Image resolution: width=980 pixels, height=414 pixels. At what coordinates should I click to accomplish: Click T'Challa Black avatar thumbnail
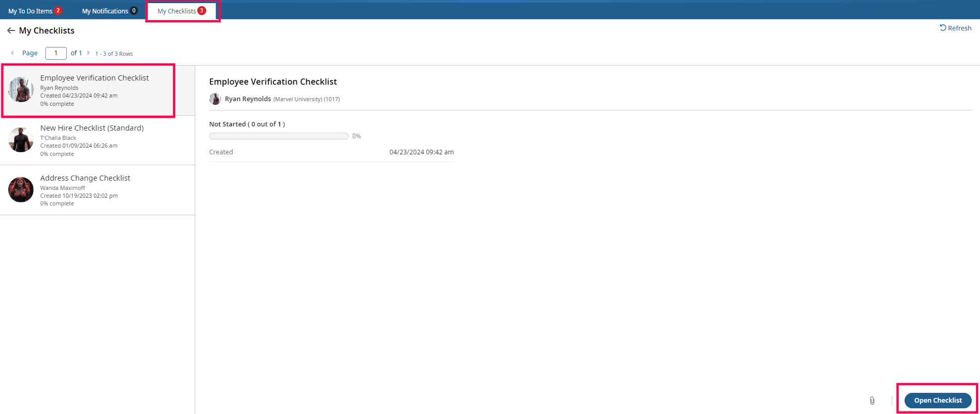tap(21, 140)
